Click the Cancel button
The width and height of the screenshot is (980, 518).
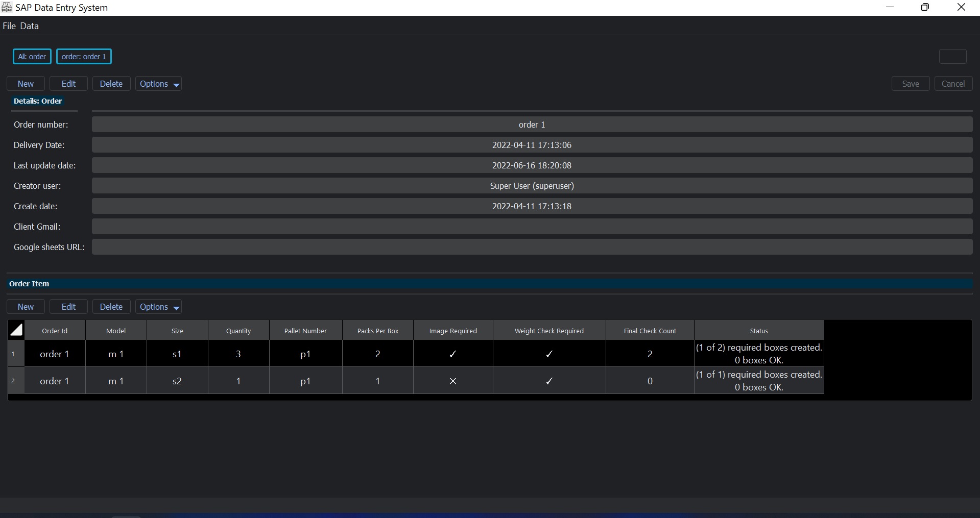click(x=953, y=84)
